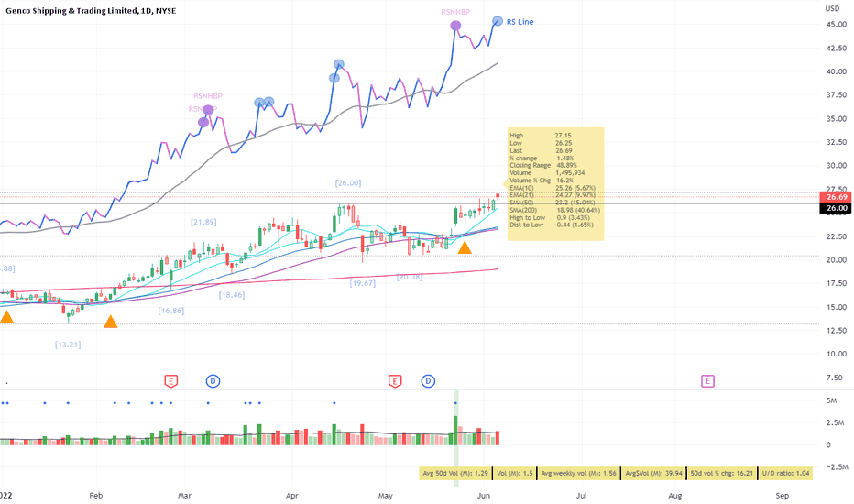Click the Vol (M): 1.5 cell
The height and width of the screenshot is (504, 854).
tap(515, 473)
